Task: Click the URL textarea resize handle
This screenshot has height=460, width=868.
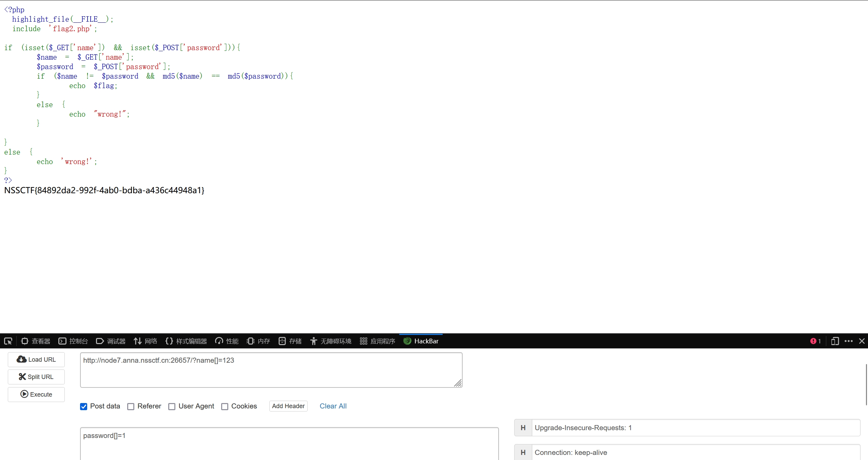Action: (458, 383)
